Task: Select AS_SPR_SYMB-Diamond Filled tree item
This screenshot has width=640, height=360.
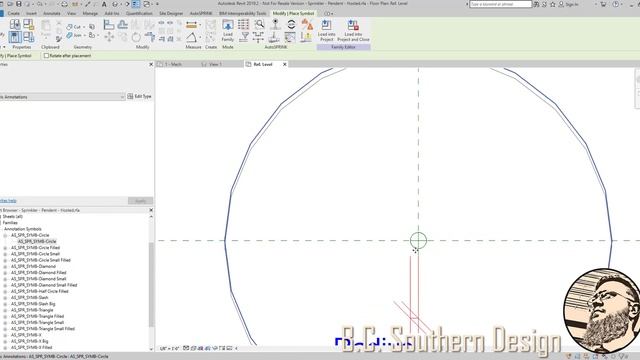Action: tap(38, 273)
